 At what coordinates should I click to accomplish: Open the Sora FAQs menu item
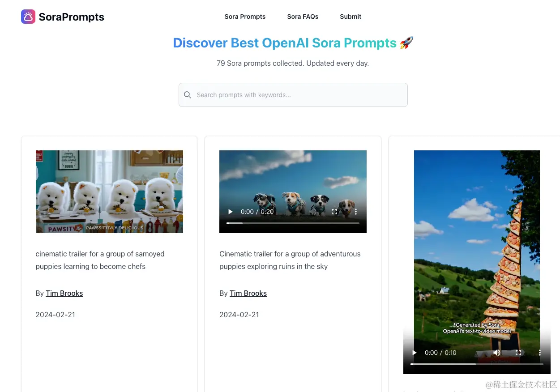(x=303, y=17)
